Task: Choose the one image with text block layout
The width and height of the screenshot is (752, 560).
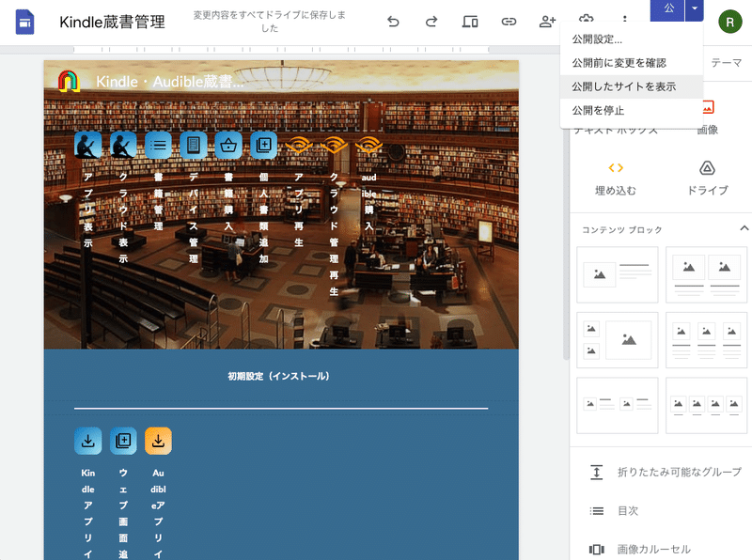Action: [618, 274]
